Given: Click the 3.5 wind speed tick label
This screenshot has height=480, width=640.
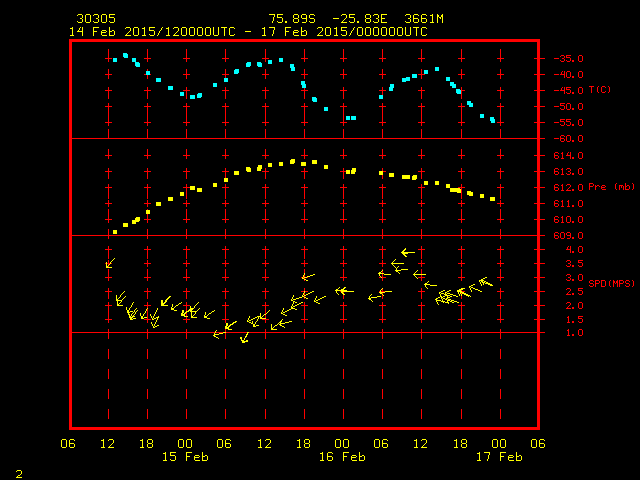Looking at the screenshot, I should [x=574, y=264].
